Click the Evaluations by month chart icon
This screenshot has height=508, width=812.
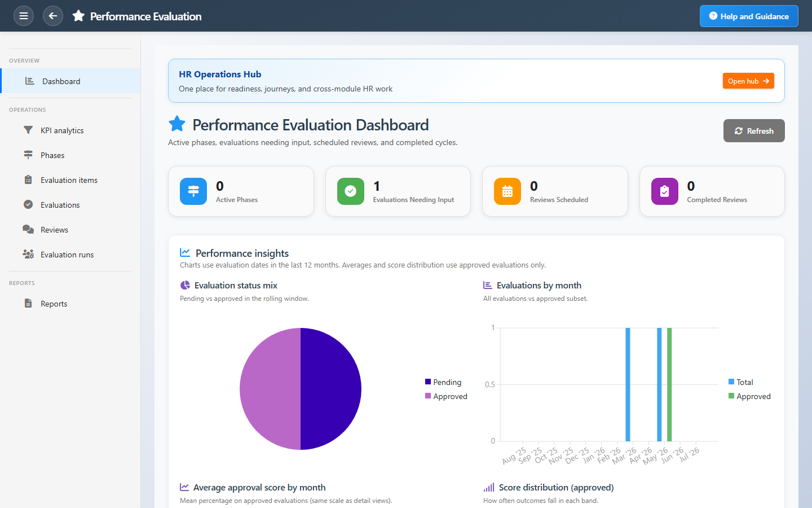click(x=488, y=285)
